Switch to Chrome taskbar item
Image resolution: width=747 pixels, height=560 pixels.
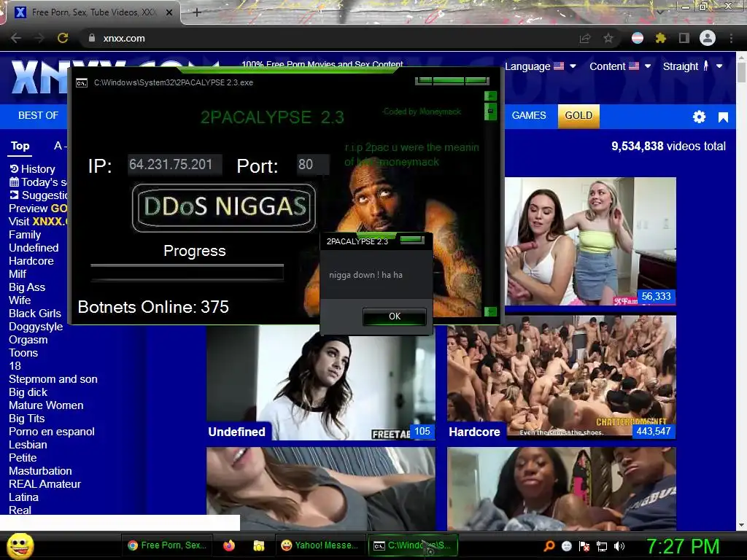(x=167, y=545)
